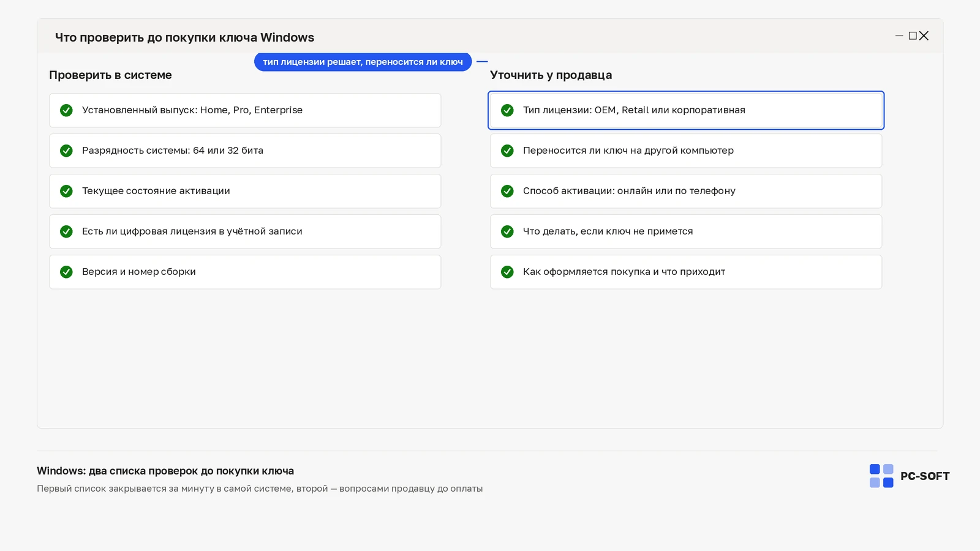This screenshot has height=551, width=980.
Task: Minimize the window with the dash button
Action: (x=899, y=36)
